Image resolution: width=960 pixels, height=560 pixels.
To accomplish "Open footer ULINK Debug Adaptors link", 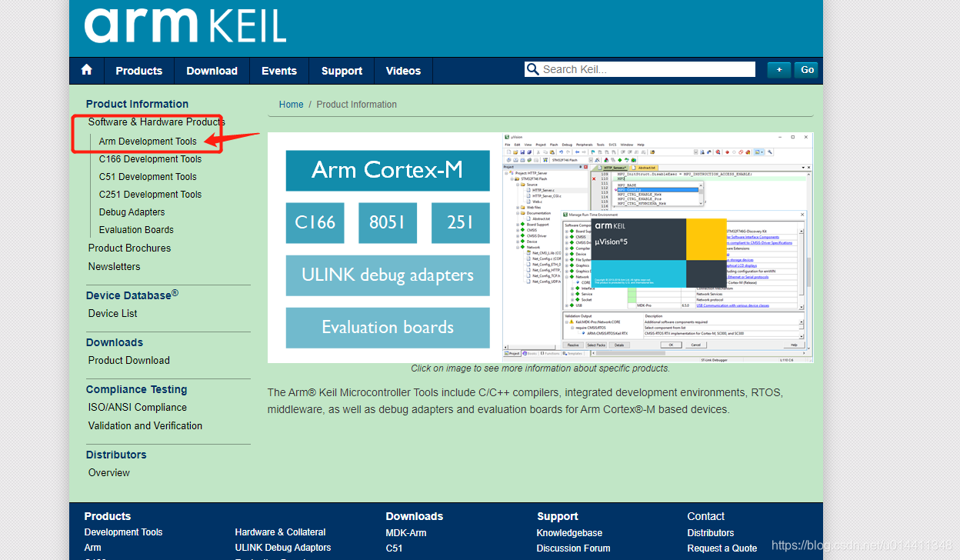I will pos(283,548).
